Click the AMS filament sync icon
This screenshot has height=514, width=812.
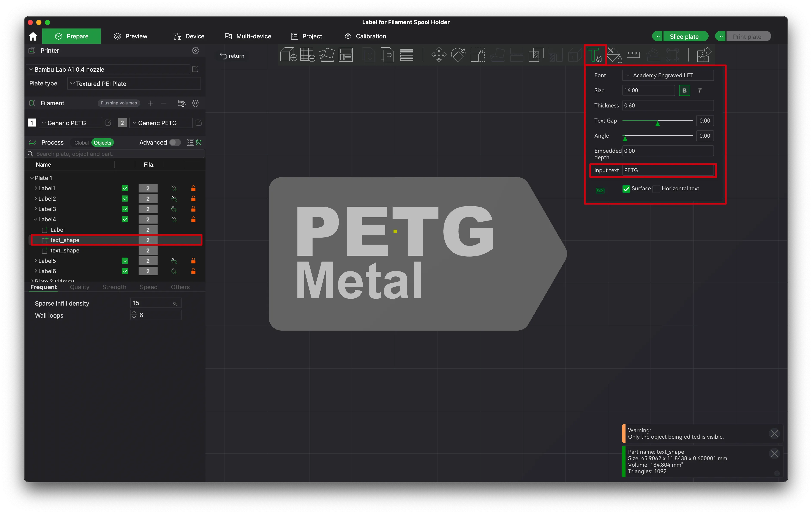coord(182,103)
